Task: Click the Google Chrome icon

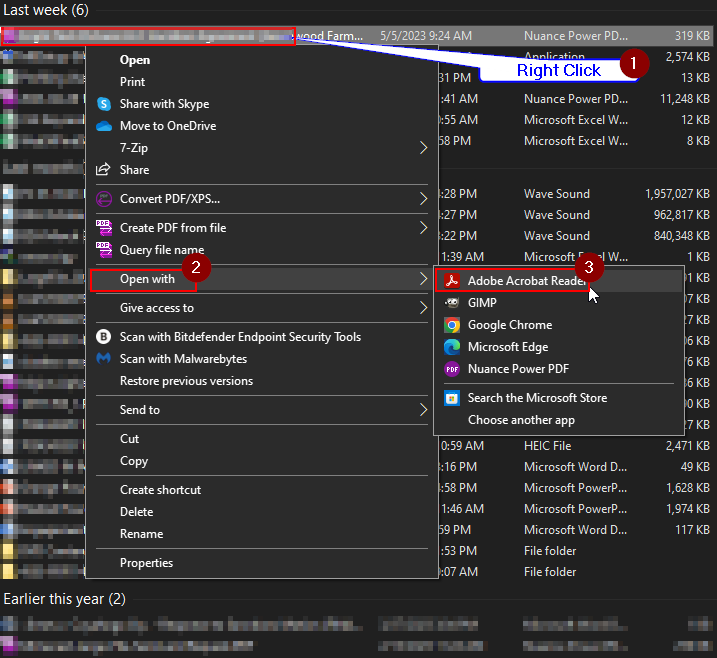Action: (x=452, y=325)
